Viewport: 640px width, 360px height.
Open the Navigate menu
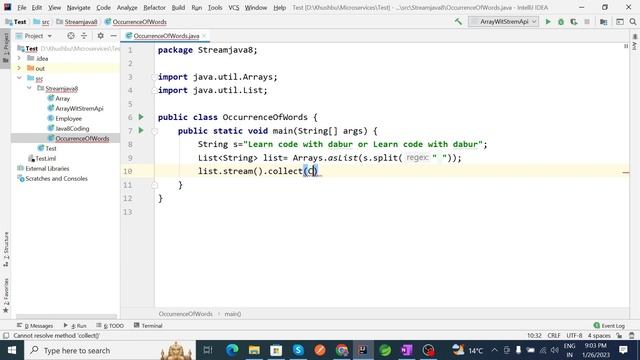[x=78, y=7]
